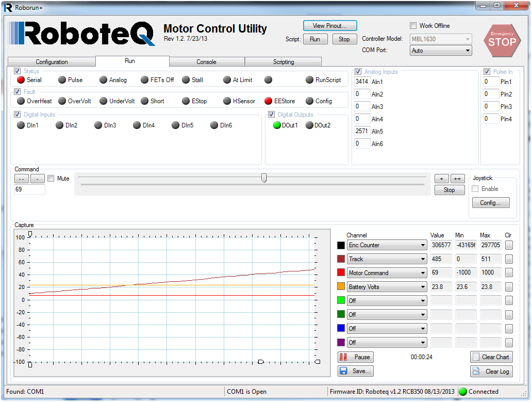Select the Run tab
Viewport: 532px width, 402px height.
132,61
